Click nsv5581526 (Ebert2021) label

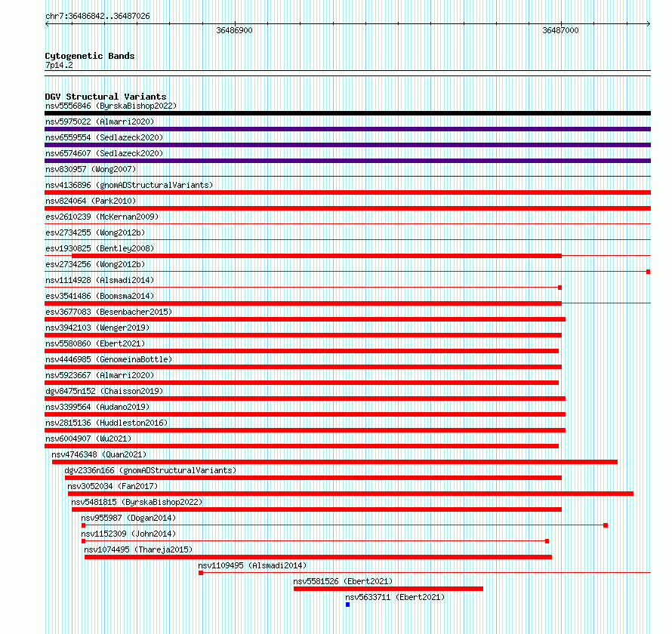(x=343, y=581)
